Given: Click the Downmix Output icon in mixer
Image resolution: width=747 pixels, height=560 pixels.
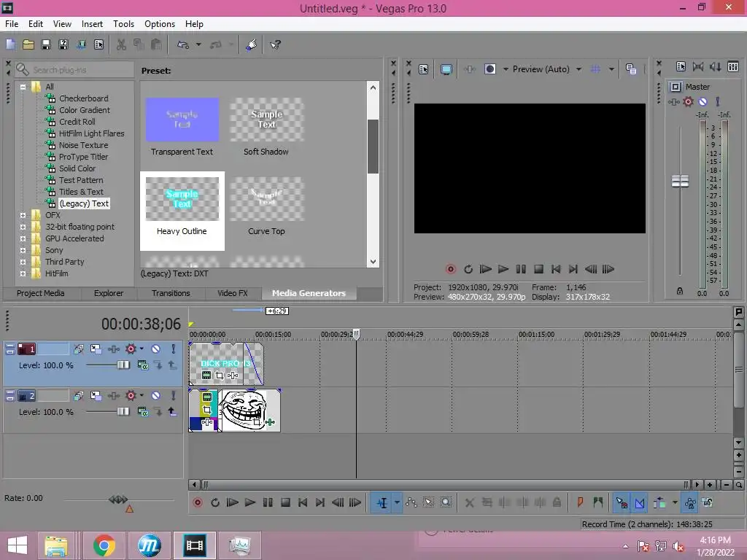Looking at the screenshot, I should pyautogui.click(x=698, y=66).
